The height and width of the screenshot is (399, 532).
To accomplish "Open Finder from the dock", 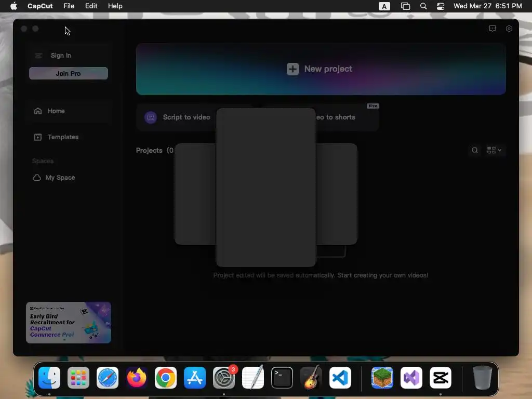I will pos(49,378).
